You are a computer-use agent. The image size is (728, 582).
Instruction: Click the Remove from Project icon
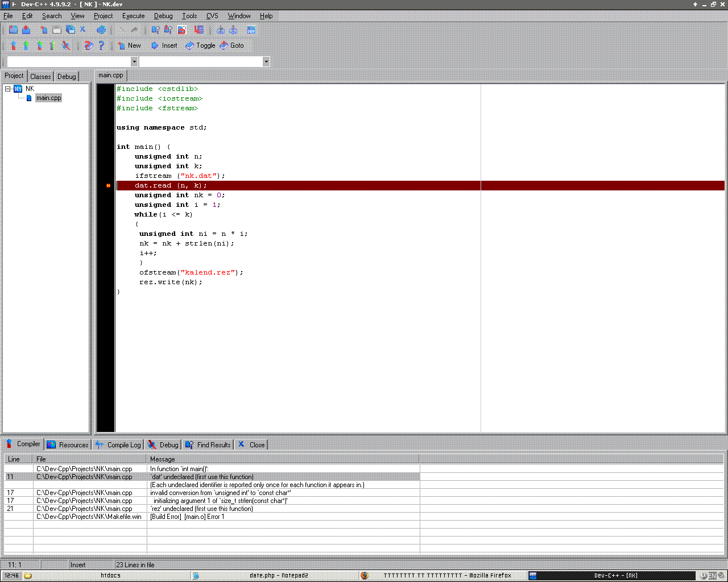pos(233,30)
